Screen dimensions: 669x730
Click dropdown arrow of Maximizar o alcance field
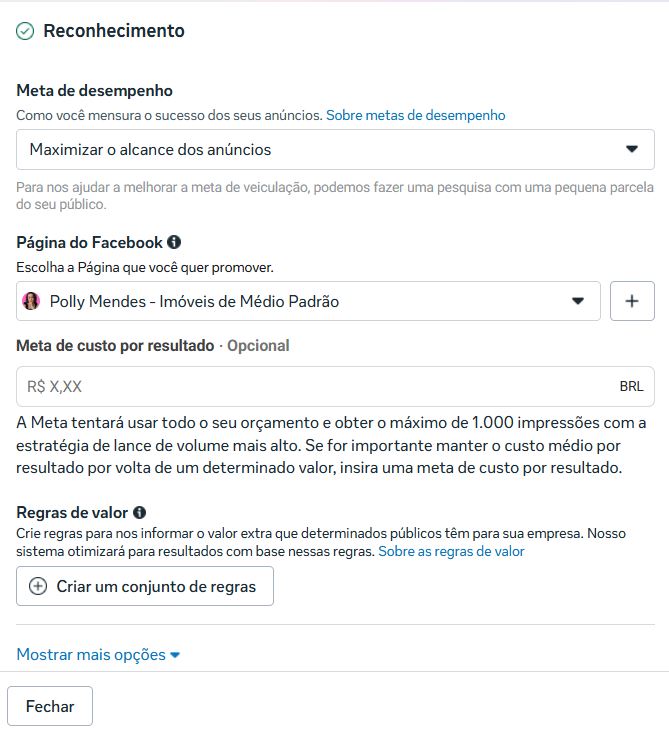631,150
